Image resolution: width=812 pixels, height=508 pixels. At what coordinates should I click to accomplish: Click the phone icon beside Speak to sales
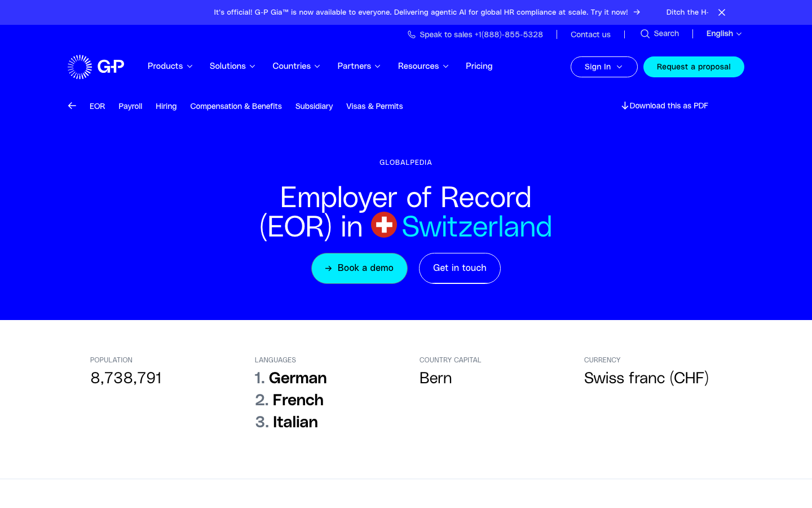coord(412,34)
